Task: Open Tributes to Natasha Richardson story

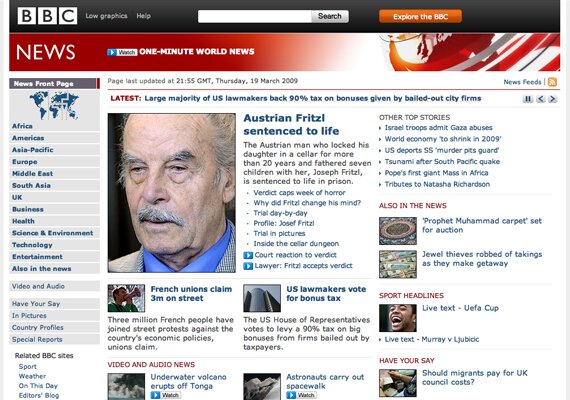Action: point(437,184)
